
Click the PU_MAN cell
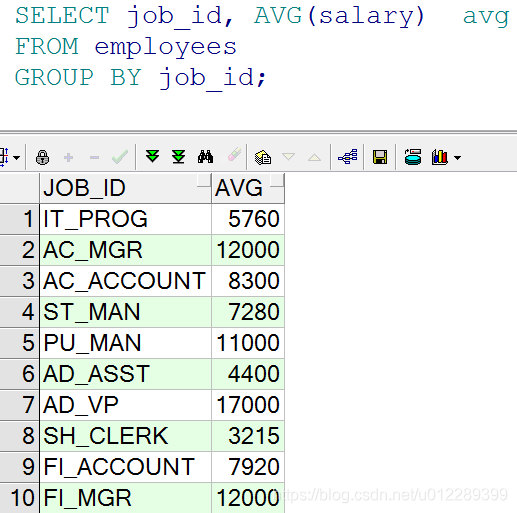pyautogui.click(x=125, y=343)
